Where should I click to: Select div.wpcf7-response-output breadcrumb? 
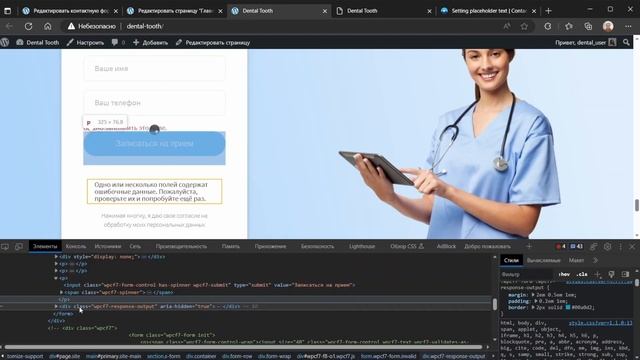coord(453,356)
